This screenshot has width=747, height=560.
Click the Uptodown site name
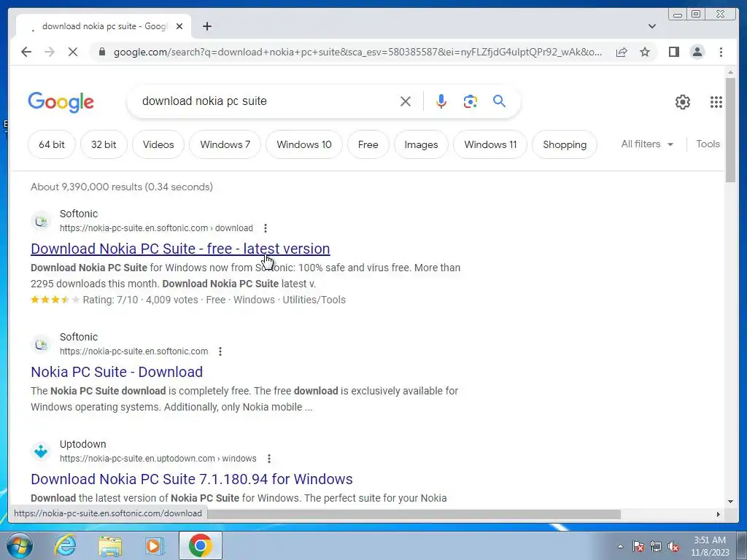click(x=83, y=444)
